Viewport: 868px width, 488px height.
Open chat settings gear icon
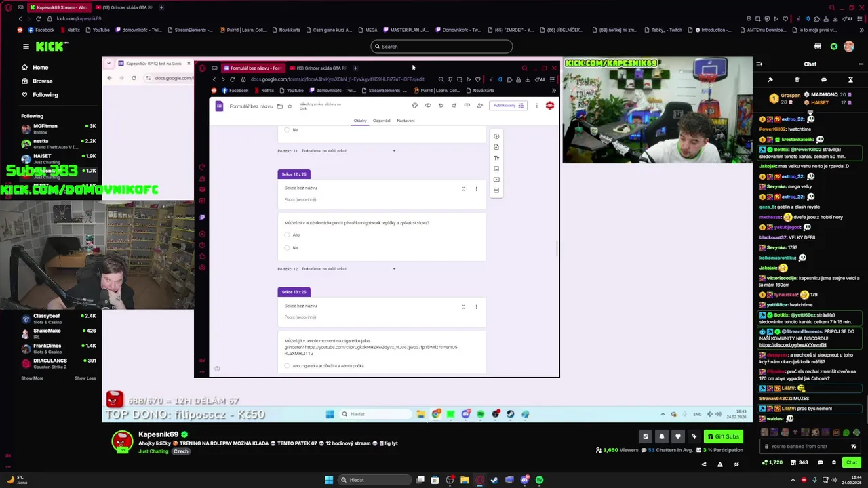tap(834, 462)
